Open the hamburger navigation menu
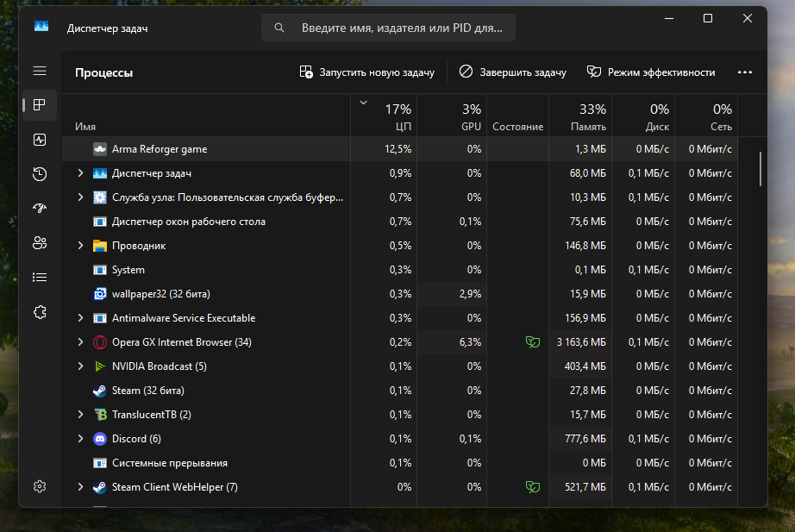 [x=40, y=71]
